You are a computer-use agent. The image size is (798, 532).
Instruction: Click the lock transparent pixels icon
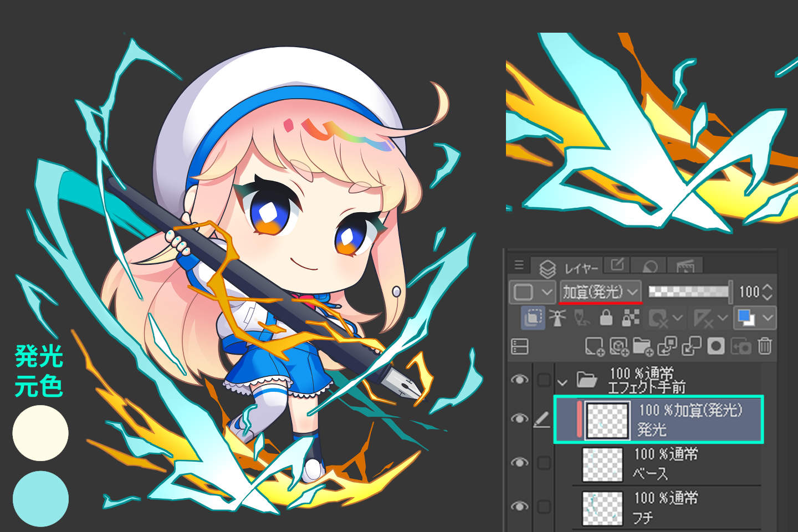pos(630,318)
